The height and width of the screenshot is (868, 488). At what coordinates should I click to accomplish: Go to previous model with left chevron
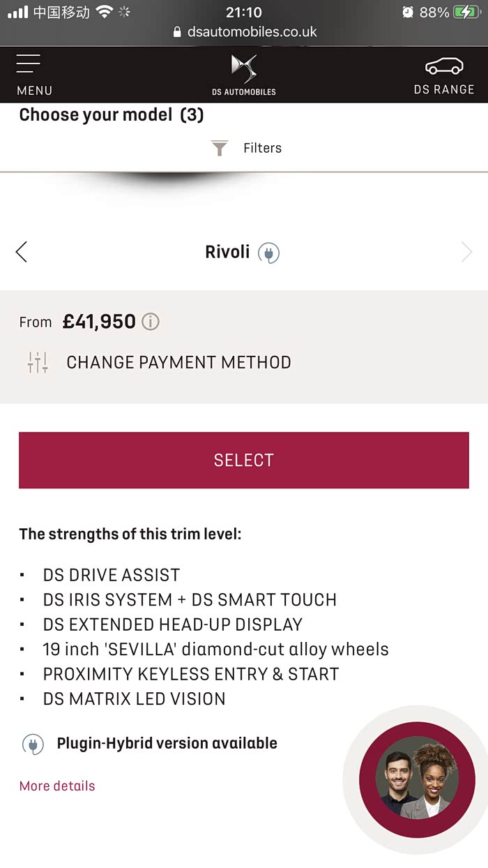pos(22,252)
